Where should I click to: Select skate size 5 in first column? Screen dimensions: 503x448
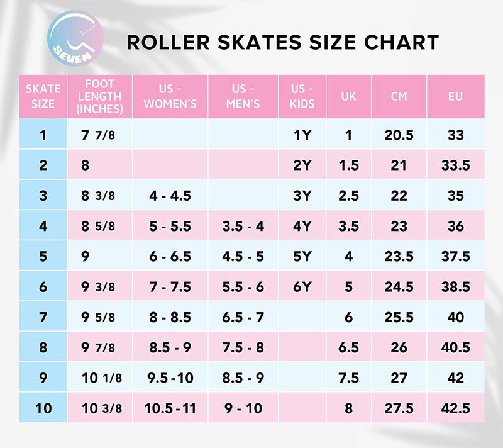(43, 256)
